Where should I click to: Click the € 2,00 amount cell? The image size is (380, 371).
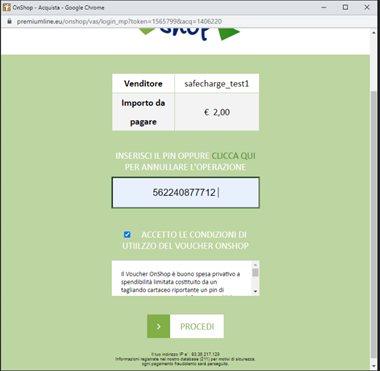[217, 112]
